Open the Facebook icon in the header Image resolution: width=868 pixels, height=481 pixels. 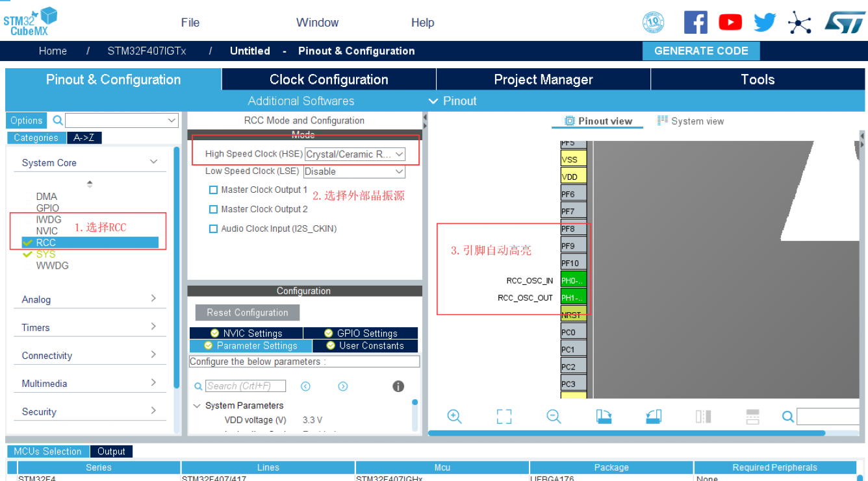(x=695, y=23)
